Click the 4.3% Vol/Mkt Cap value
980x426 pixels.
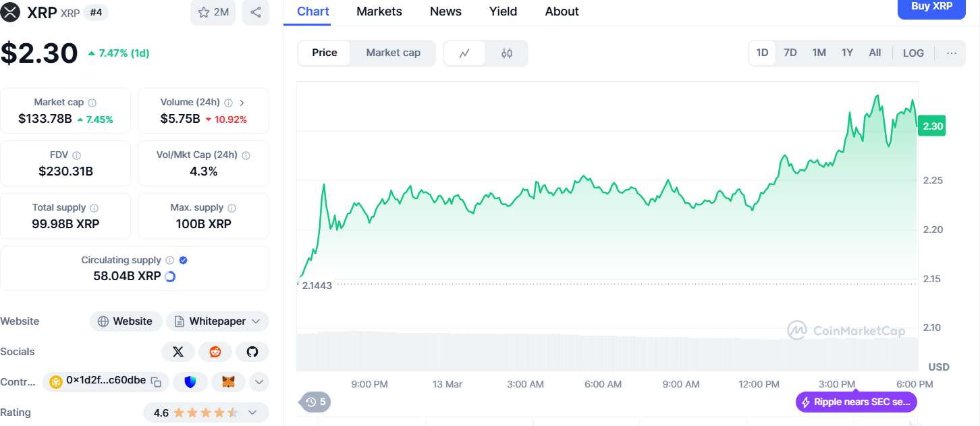coord(203,171)
